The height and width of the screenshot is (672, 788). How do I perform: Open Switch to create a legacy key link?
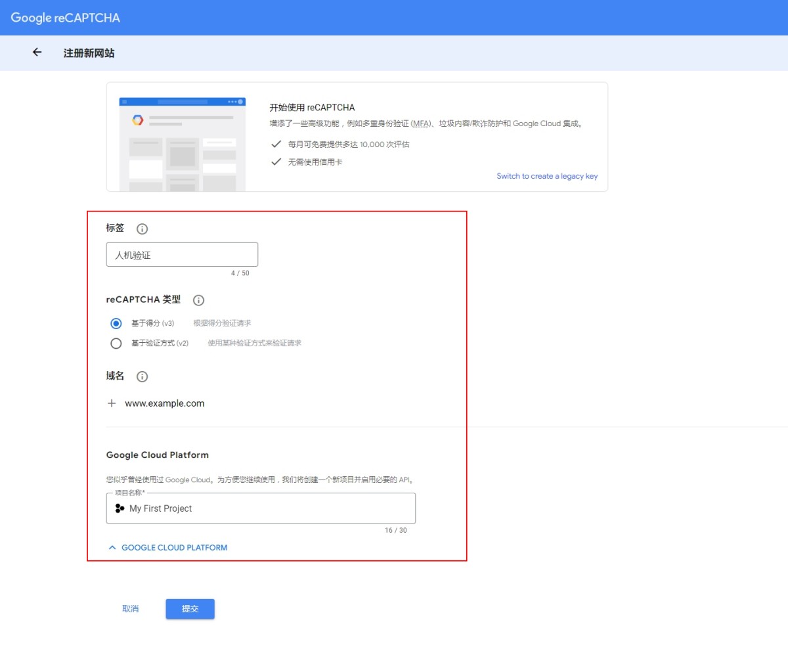[547, 176]
